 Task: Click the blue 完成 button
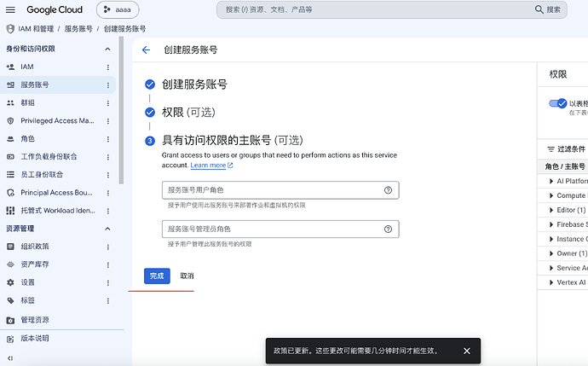coord(157,276)
